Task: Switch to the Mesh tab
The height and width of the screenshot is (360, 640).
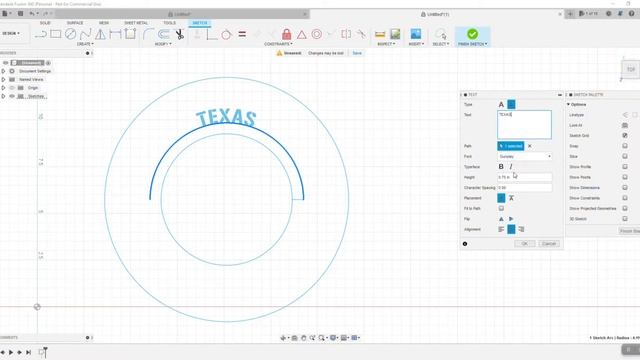Action: coord(104,23)
